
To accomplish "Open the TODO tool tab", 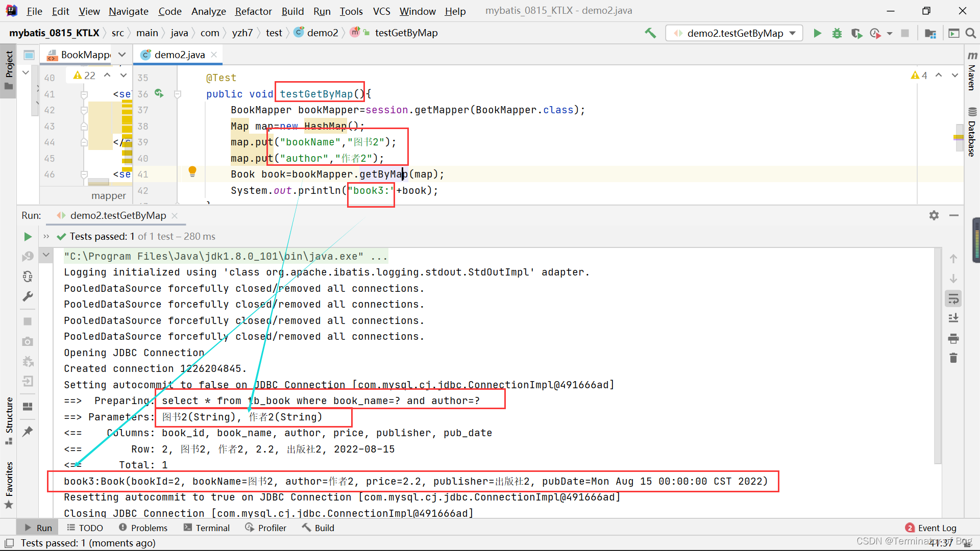I will [x=85, y=528].
